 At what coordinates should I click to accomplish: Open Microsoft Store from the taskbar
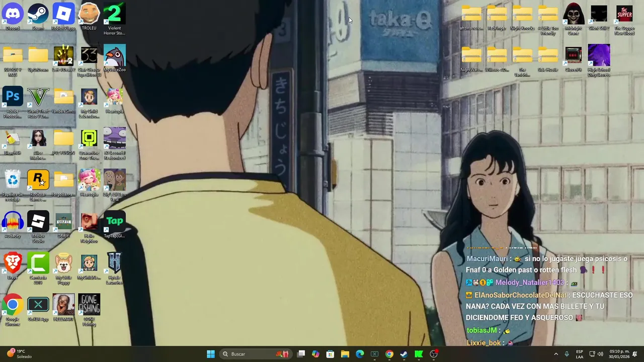pyautogui.click(x=330, y=354)
